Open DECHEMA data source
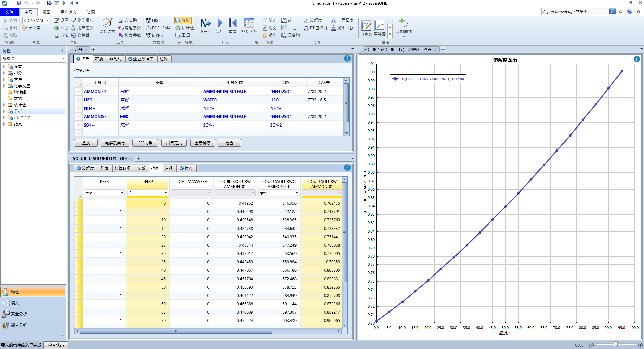The image size is (644, 349). (158, 28)
